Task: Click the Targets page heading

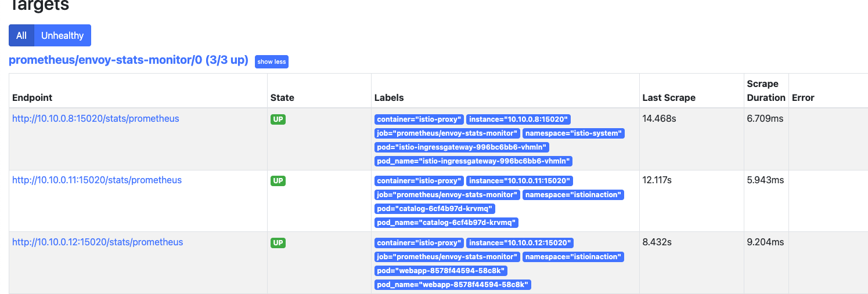Action: pos(39,5)
